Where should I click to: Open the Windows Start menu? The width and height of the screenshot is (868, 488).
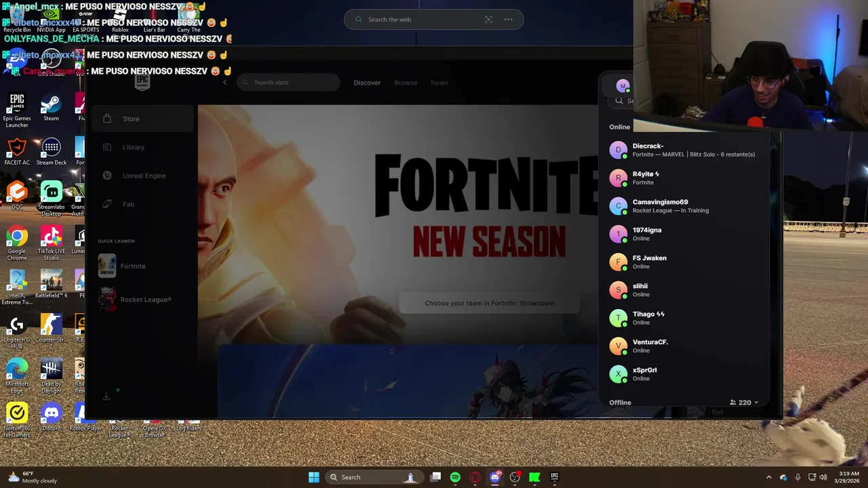click(x=314, y=477)
